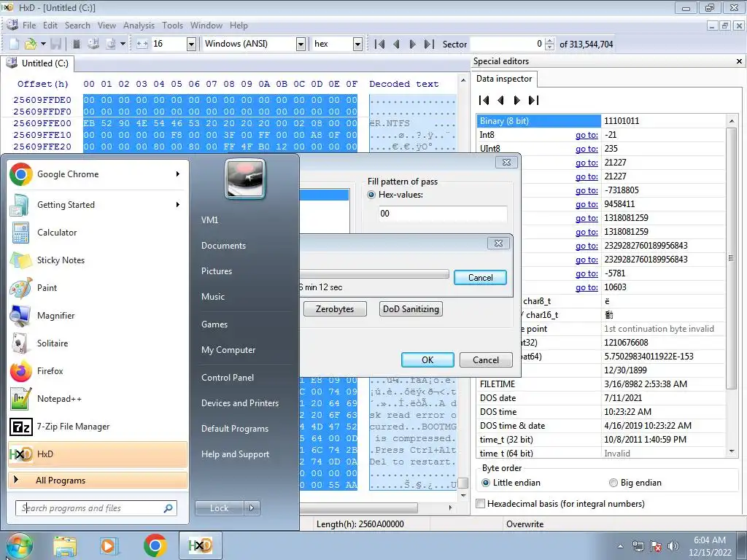Open the hex offset base dropdown
Image resolution: width=747 pixels, height=560 pixels.
point(357,44)
